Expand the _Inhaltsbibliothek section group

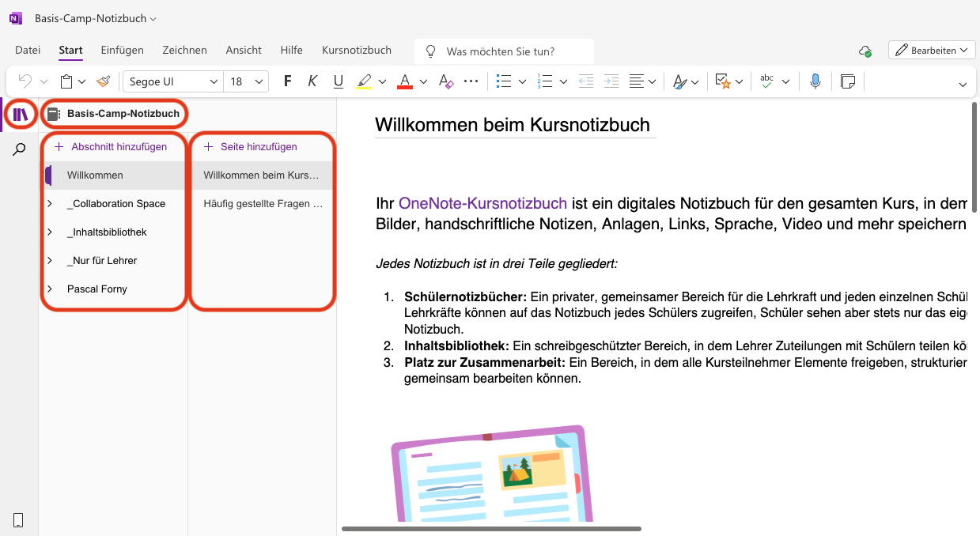click(x=49, y=232)
